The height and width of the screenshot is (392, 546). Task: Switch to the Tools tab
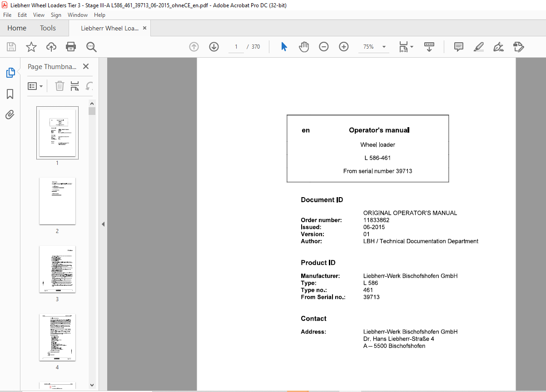[48, 28]
